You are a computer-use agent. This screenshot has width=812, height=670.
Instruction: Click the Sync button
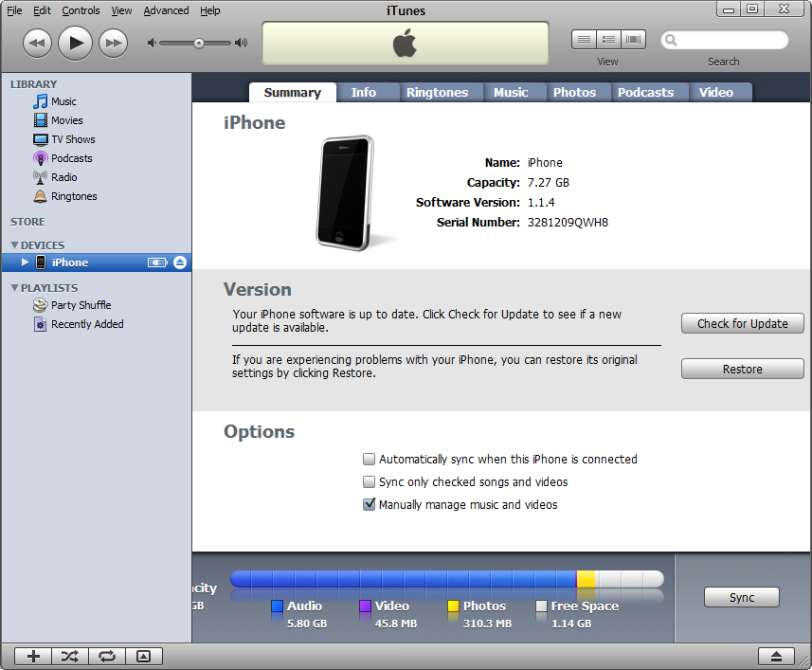pyautogui.click(x=742, y=598)
